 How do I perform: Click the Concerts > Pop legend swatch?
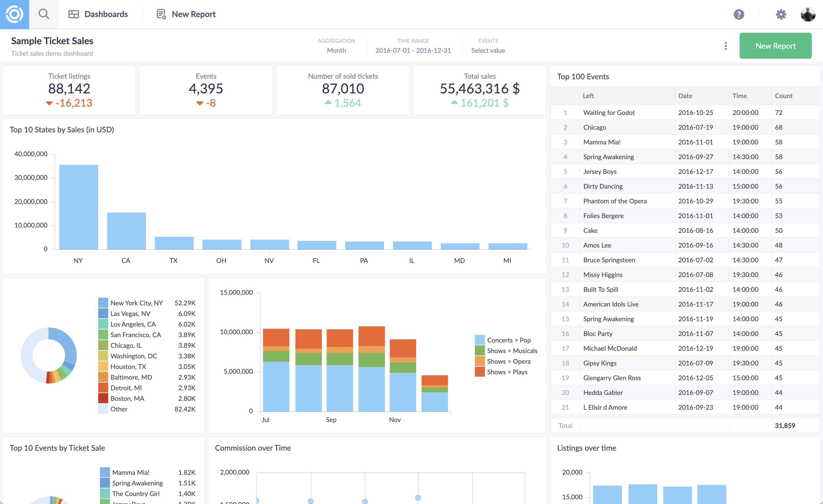[x=480, y=340]
